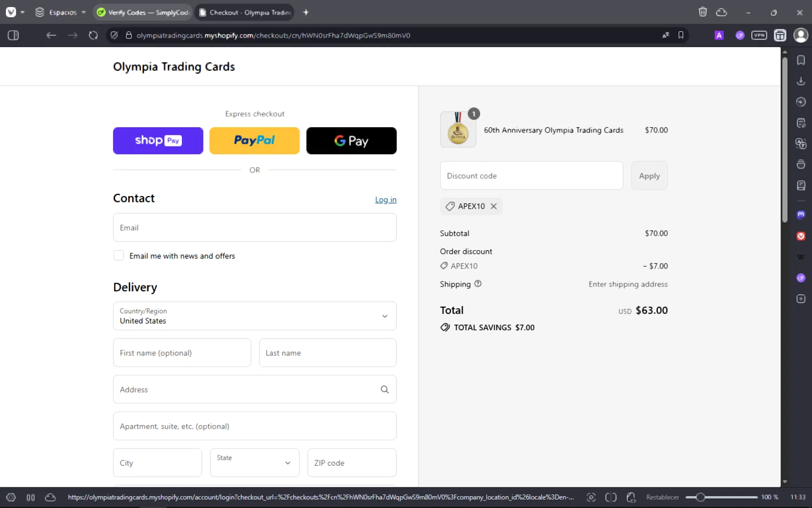Screen dimensions: 812x508
Task: Click the First name (optional) field
Action: [x=182, y=353]
